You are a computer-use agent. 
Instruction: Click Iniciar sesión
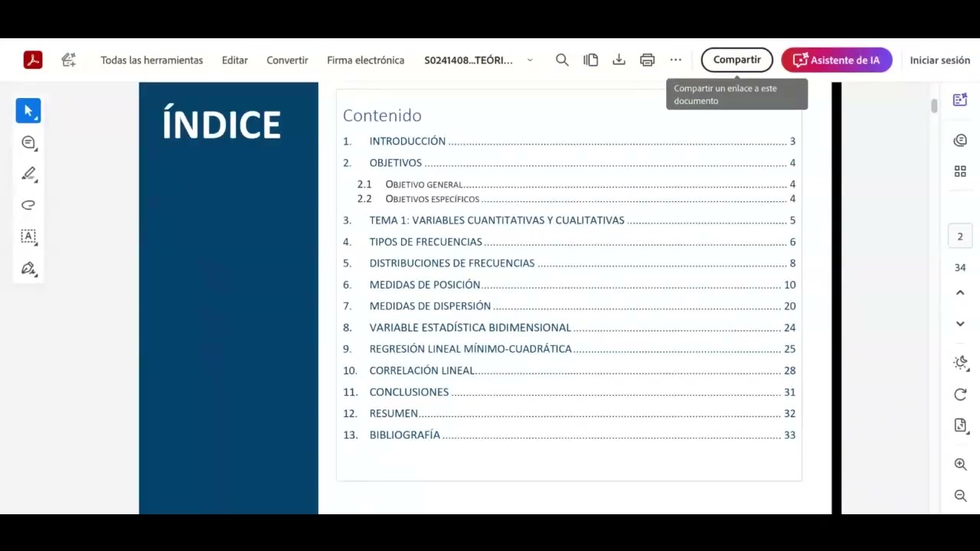coord(939,60)
